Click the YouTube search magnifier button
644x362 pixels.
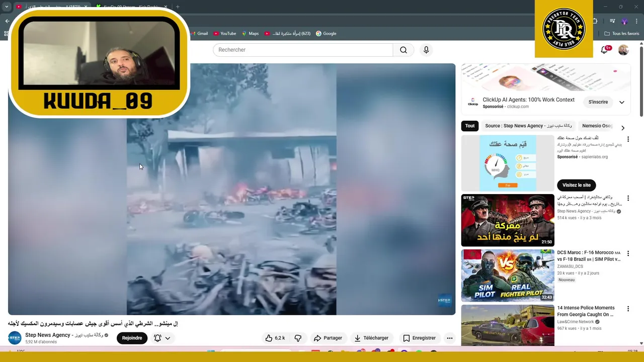pyautogui.click(x=404, y=50)
